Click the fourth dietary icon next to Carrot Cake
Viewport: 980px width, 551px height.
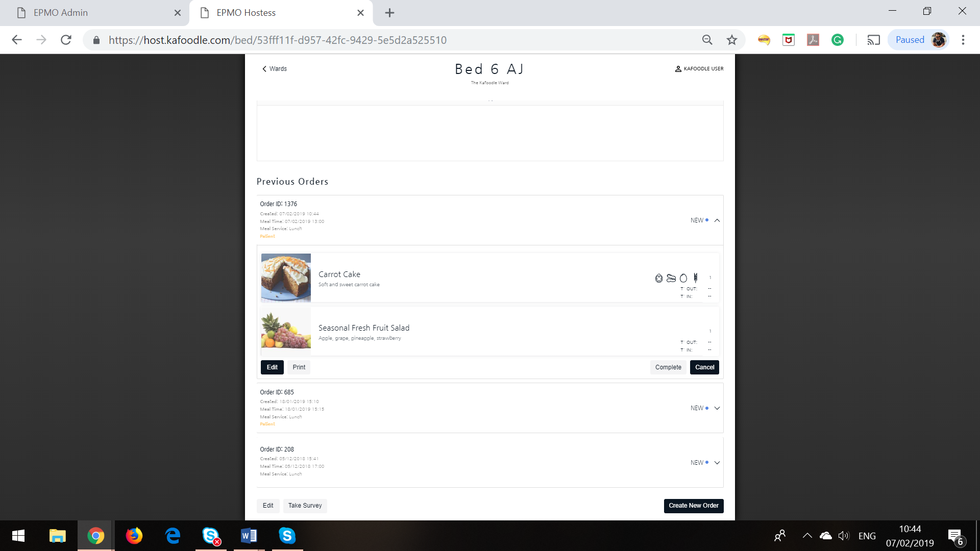pyautogui.click(x=696, y=277)
